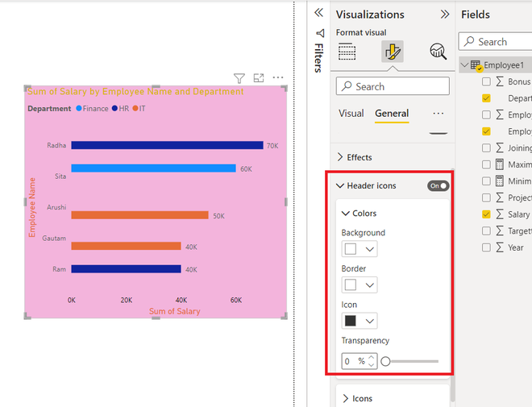Select the Format visual paintbrush icon
The image size is (532, 407).
coord(393,52)
